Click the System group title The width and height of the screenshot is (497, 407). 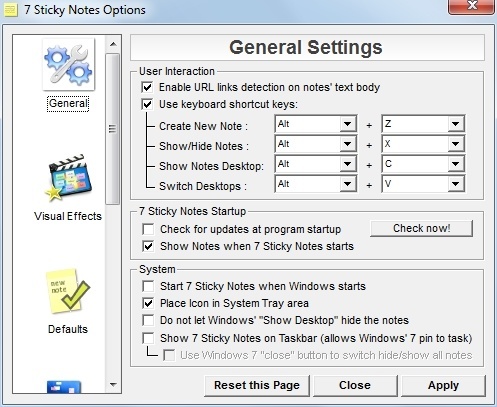point(157,269)
